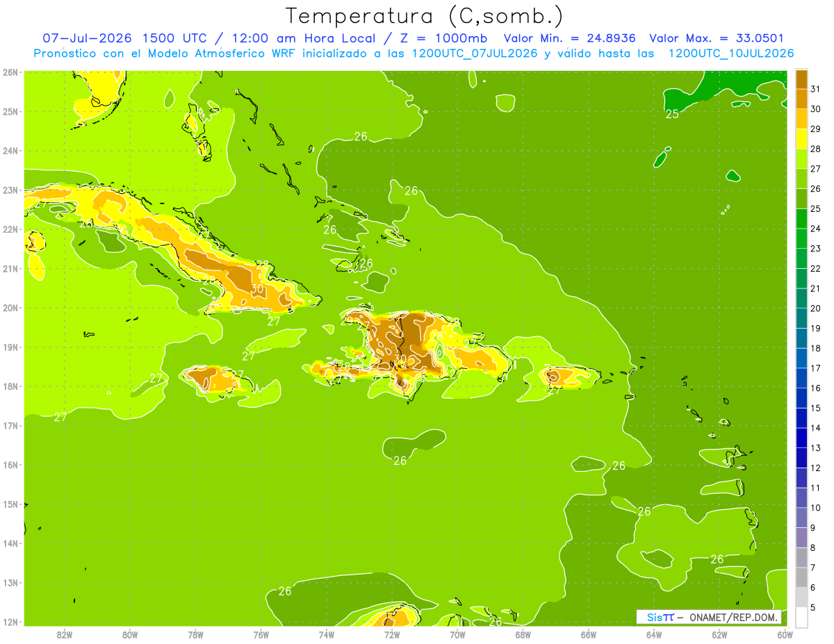Click the title 'Temperatura (C,somb.)'
Viewport: 834px width, 644px height.
coord(424,16)
